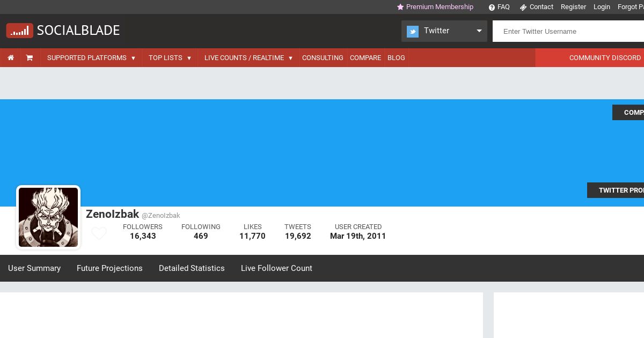The width and height of the screenshot is (644, 338).
Task: Expand Live Counts / Realtime menu
Action: [x=248, y=58]
